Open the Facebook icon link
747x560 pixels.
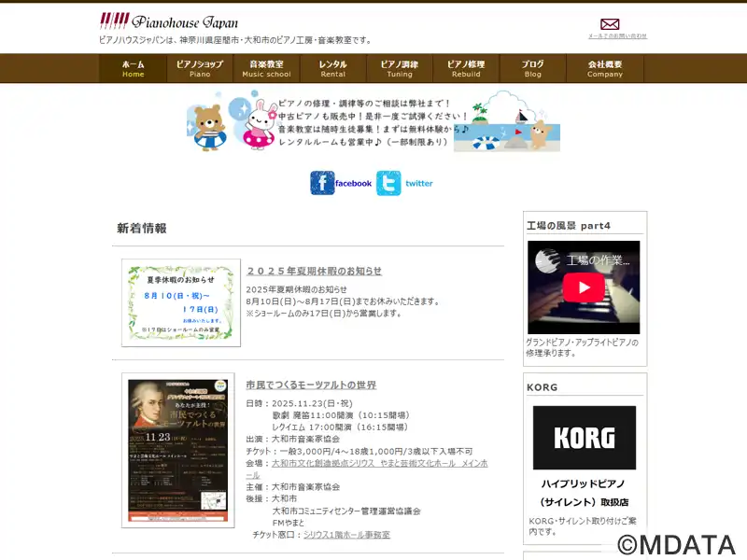[322, 183]
